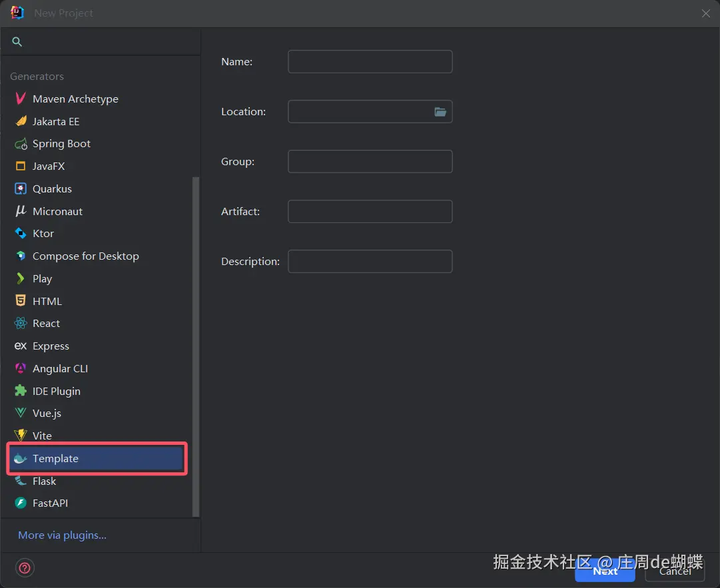Click the Spring Boot leaf icon
The height and width of the screenshot is (588, 720).
click(21, 144)
